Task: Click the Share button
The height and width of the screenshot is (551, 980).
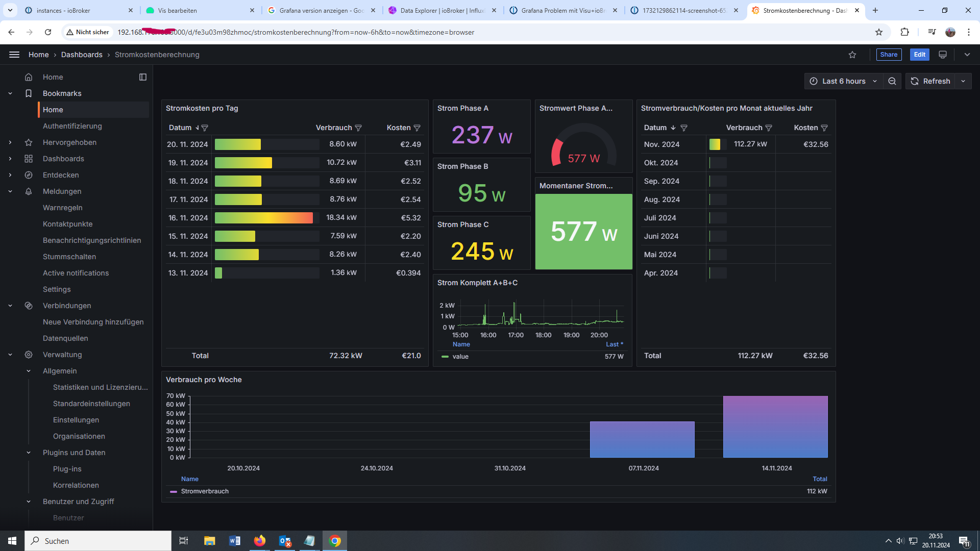Action: click(889, 55)
